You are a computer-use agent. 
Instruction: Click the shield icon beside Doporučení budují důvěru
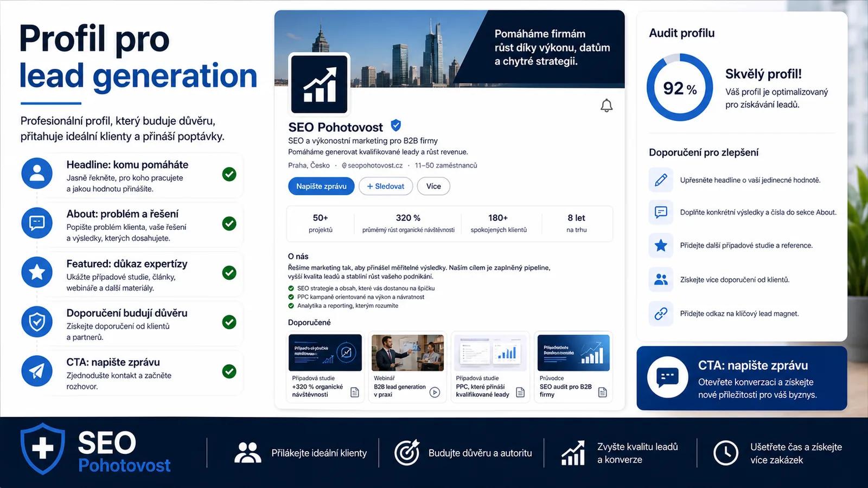(37, 322)
